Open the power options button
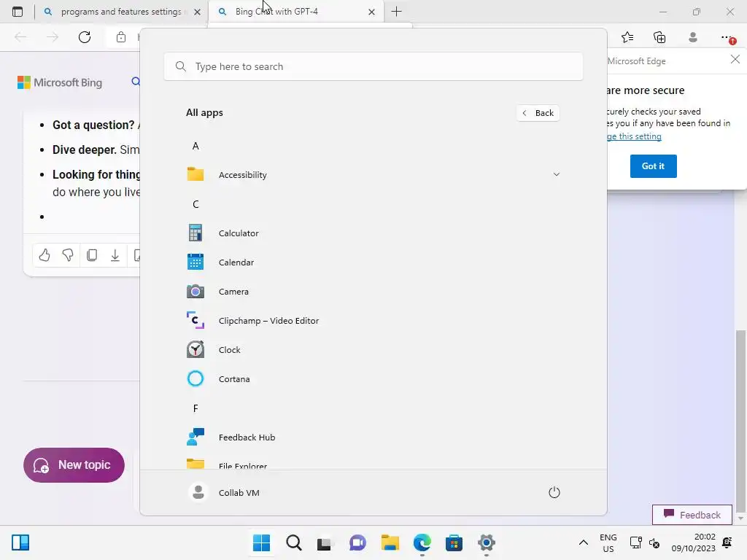Image resolution: width=747 pixels, height=560 pixels. (x=554, y=492)
